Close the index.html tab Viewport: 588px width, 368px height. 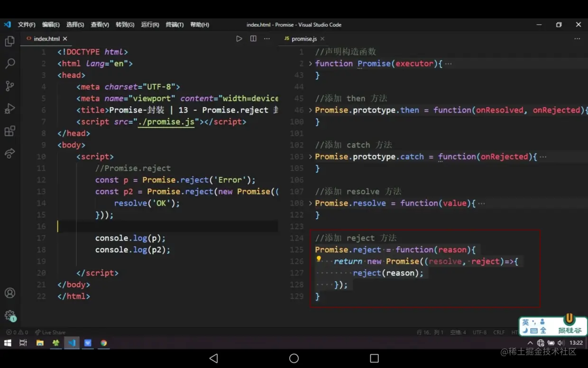point(65,39)
